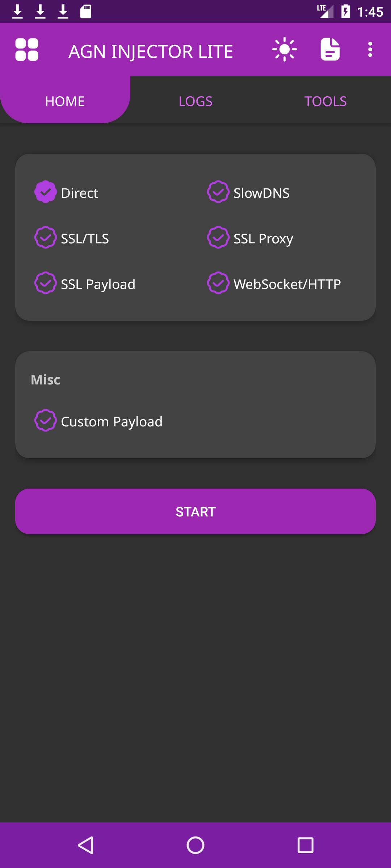This screenshot has width=391, height=868.
Task: Open the grid menu icon
Action: click(27, 50)
